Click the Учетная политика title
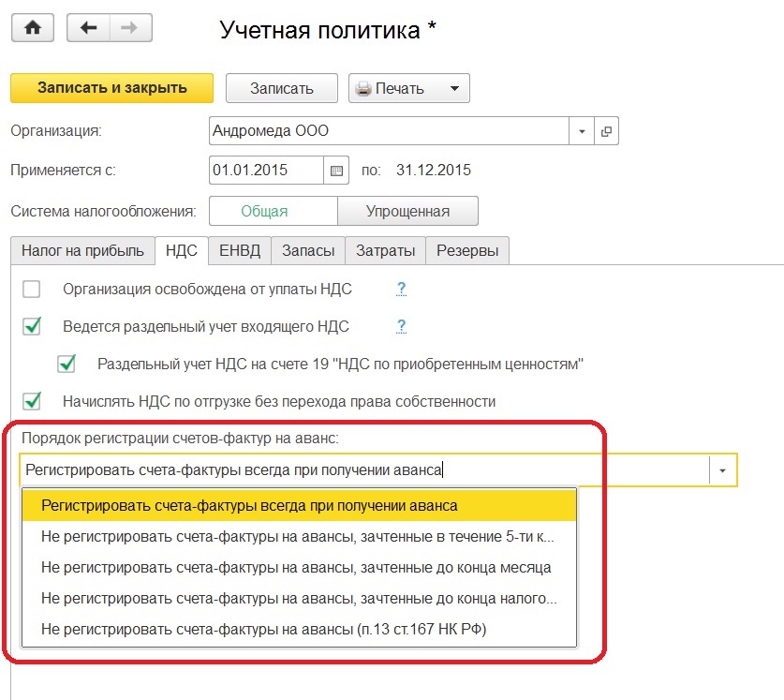 328,30
